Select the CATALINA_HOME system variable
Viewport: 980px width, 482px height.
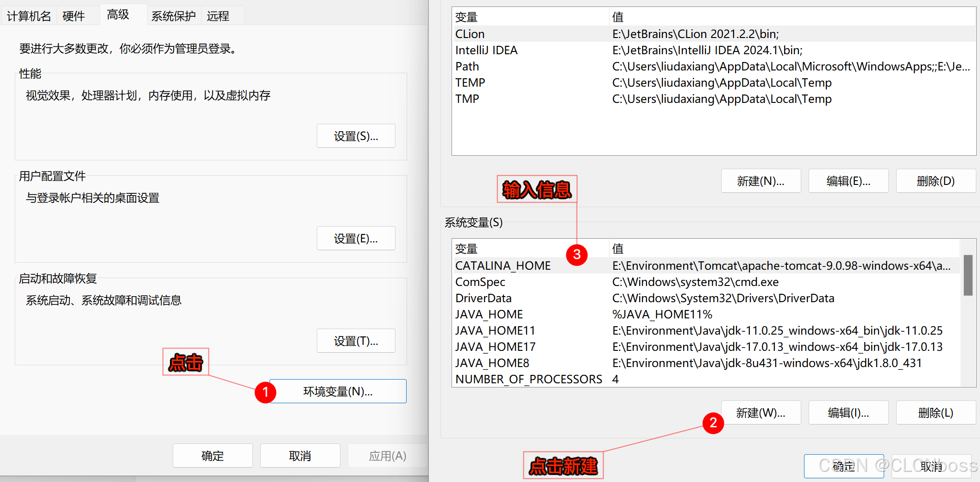[706, 266]
